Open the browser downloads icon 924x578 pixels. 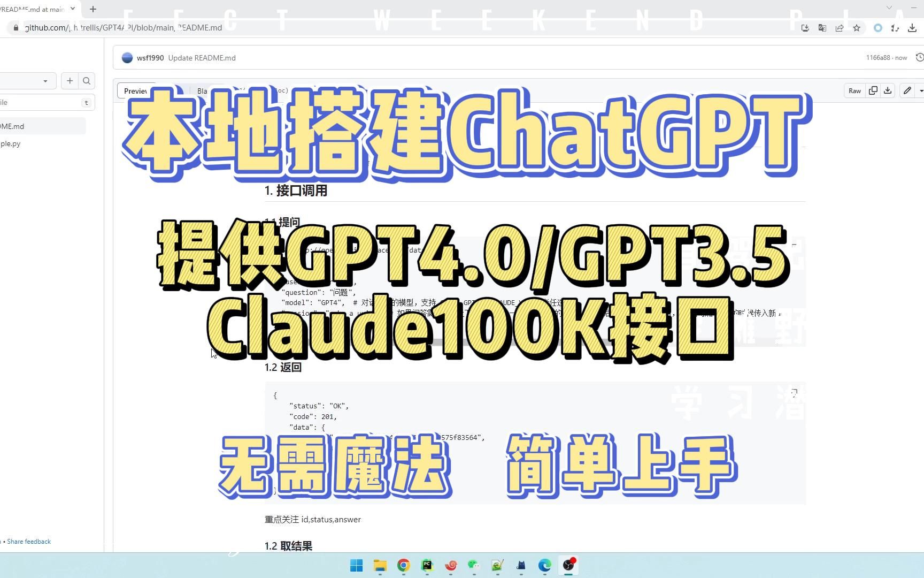(912, 28)
